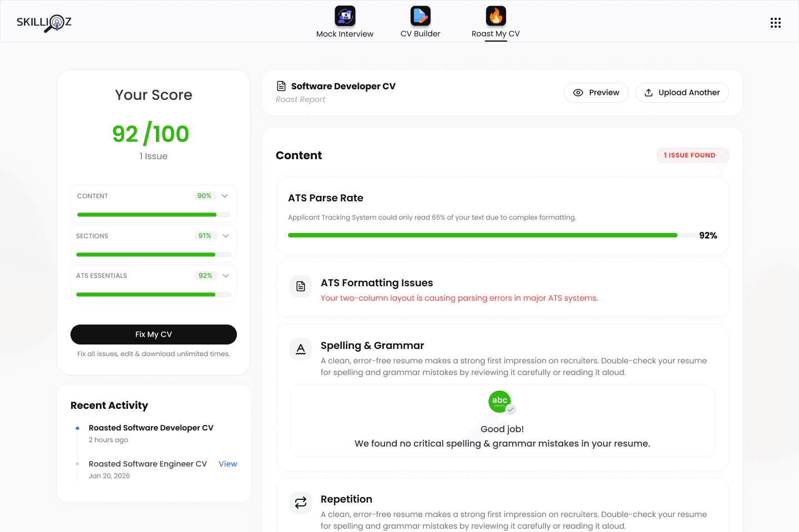This screenshot has height=532, width=799.
Task: Click the Preview button label
Action: pos(604,93)
